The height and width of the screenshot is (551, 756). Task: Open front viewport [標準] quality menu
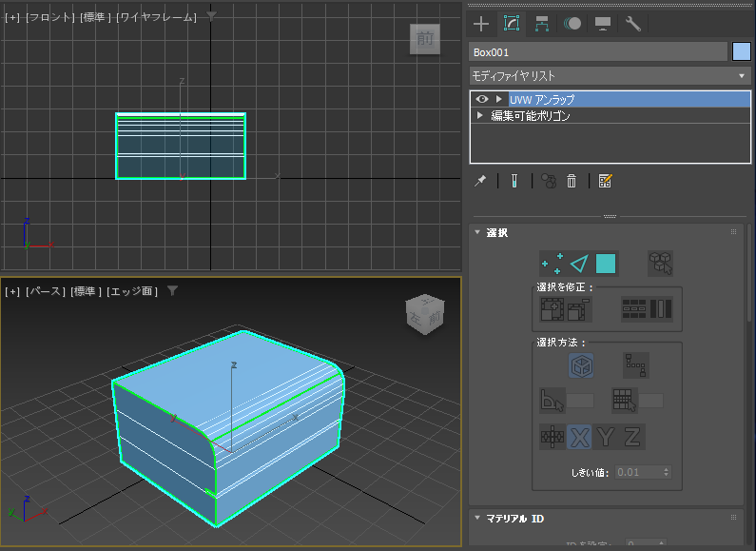(95, 18)
